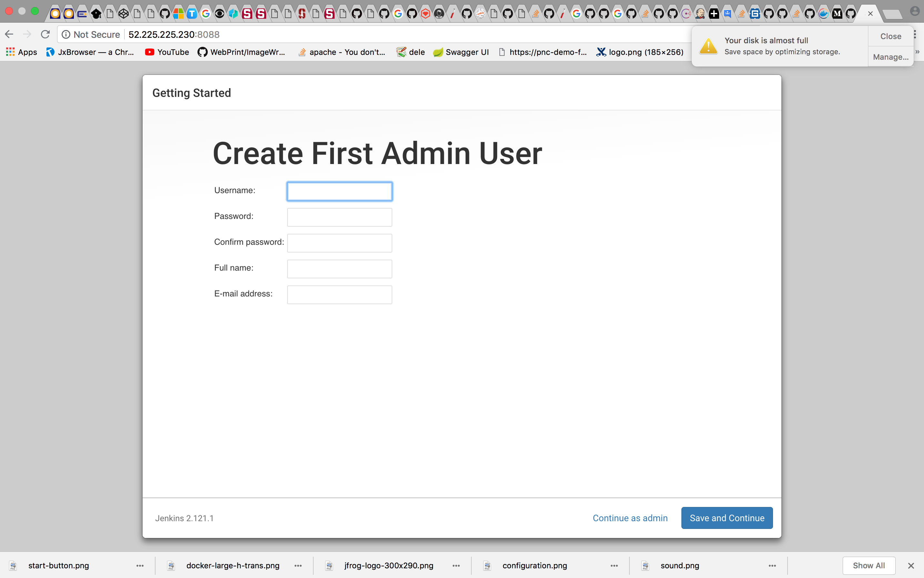Switch to the Microsoft logo tab
This screenshot has height=578, width=924.
178,14
